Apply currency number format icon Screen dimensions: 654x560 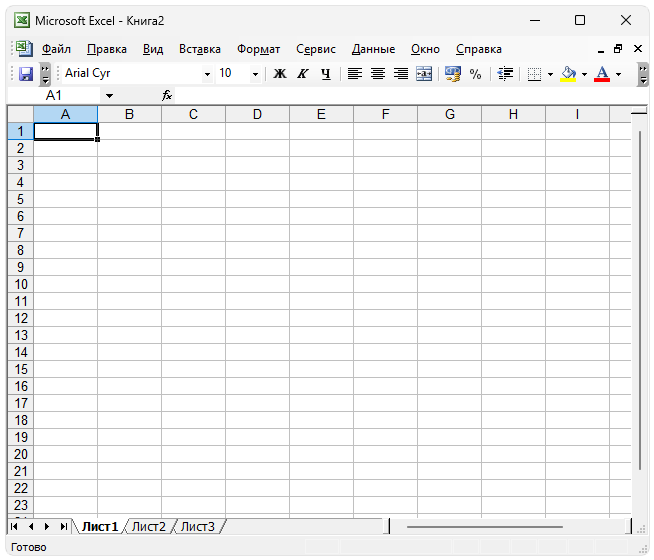click(453, 74)
